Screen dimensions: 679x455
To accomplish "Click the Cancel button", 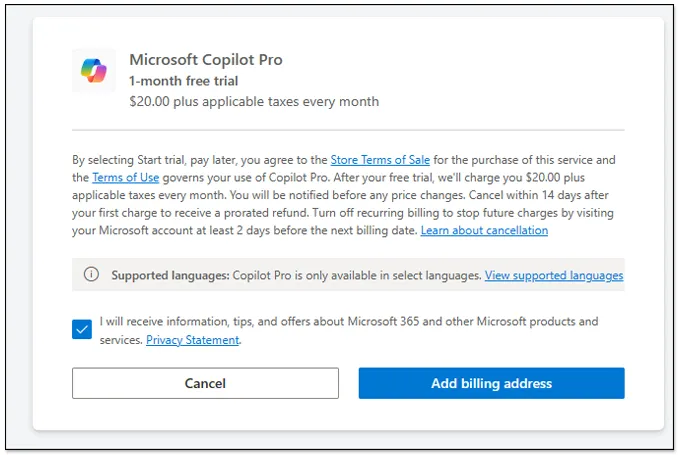I will pos(205,383).
